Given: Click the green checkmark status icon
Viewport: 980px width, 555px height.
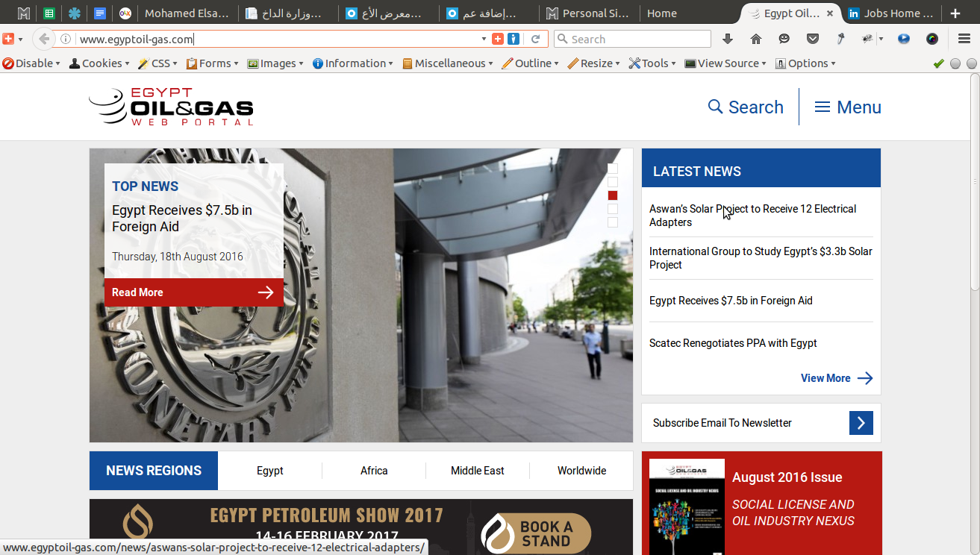Looking at the screenshot, I should coord(938,63).
